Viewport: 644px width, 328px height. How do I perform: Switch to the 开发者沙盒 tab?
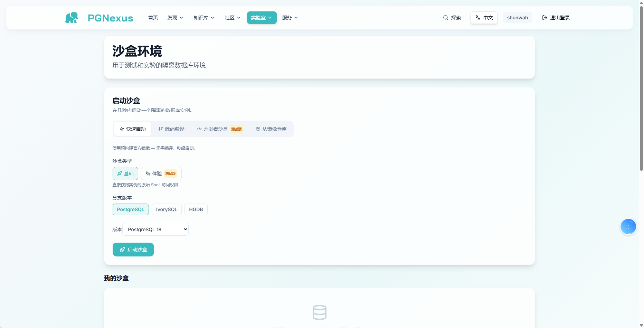click(x=220, y=129)
